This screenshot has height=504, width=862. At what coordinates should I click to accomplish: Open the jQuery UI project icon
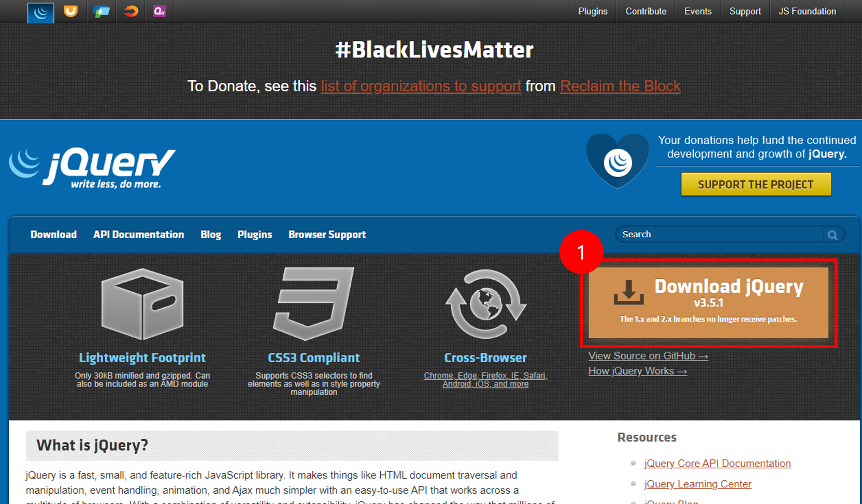70,11
